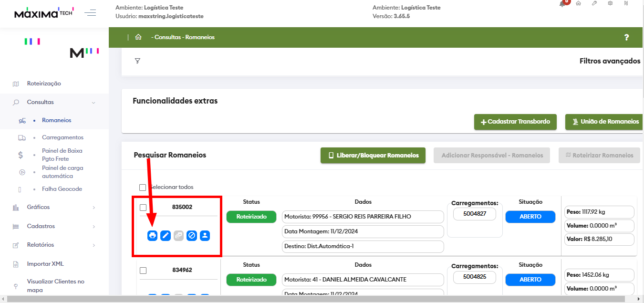This screenshot has height=303, width=644.
Task: Open Roteirização in the sidebar
Action: [44, 84]
